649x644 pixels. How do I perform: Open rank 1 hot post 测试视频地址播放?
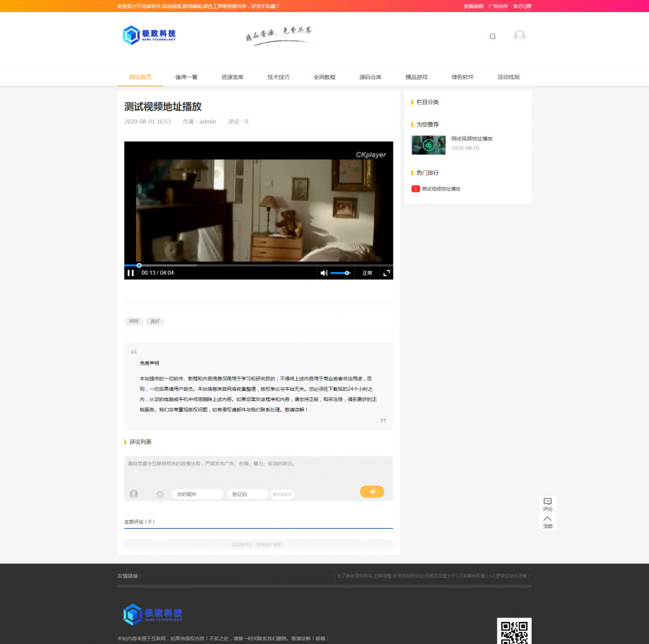point(441,189)
